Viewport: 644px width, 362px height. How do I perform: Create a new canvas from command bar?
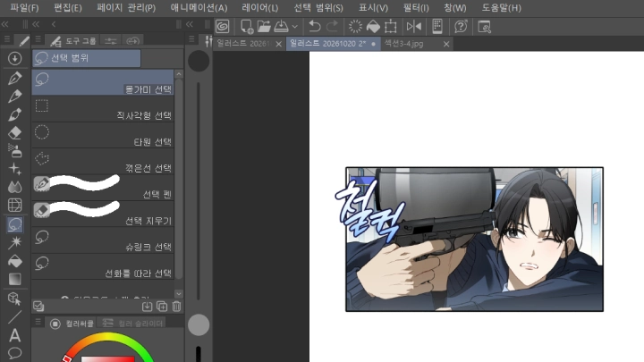247,27
